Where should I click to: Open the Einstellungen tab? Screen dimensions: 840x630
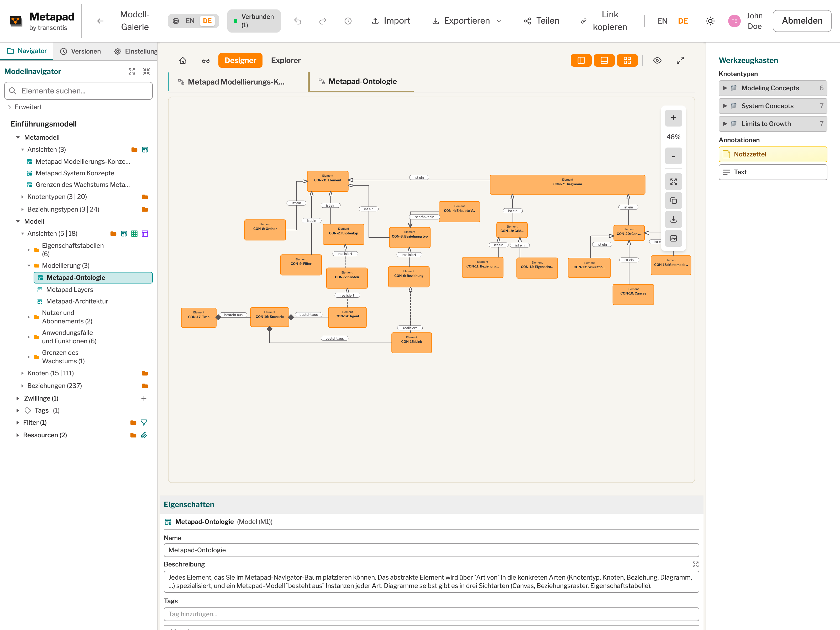tap(135, 51)
